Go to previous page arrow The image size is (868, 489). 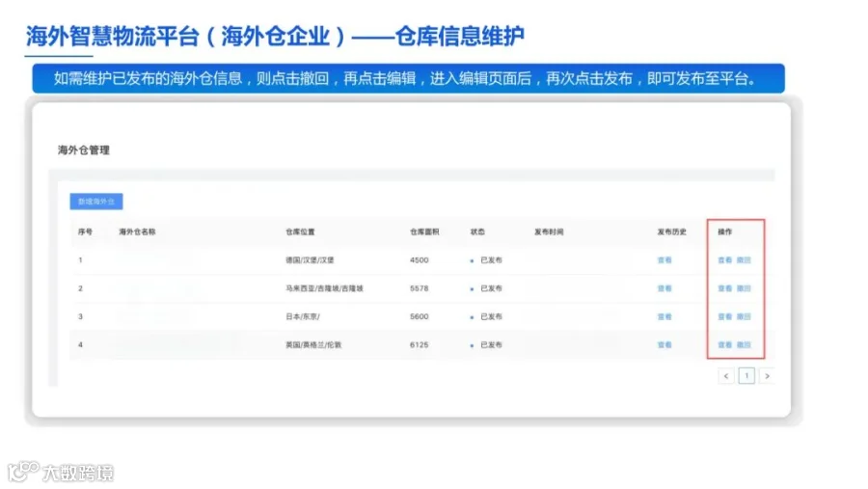tap(725, 376)
